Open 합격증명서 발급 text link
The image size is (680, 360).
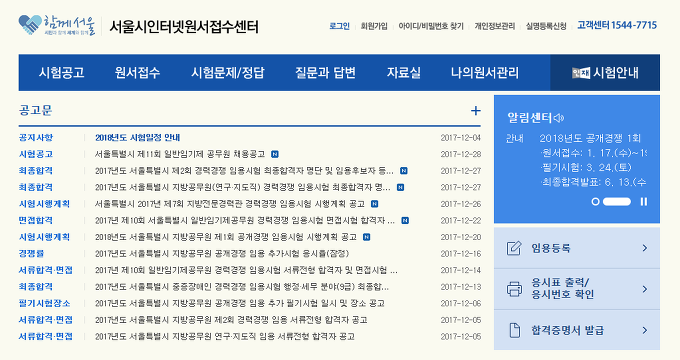coord(567,330)
